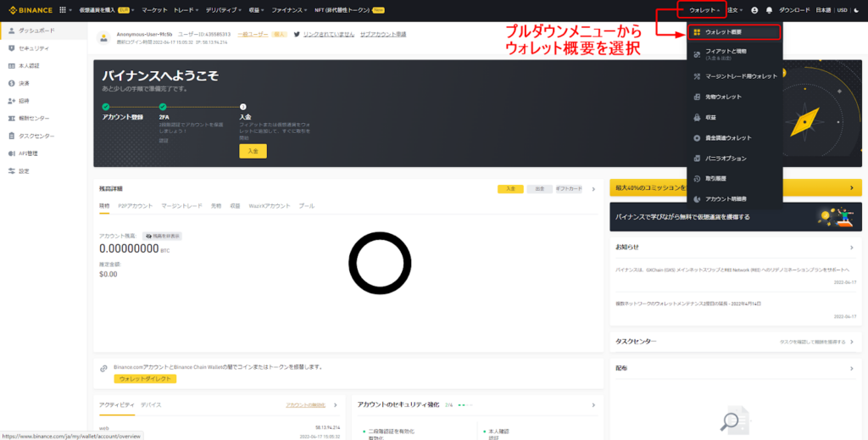Open the apps grid menu icon
Screen dimensions: 868x440
click(63, 10)
